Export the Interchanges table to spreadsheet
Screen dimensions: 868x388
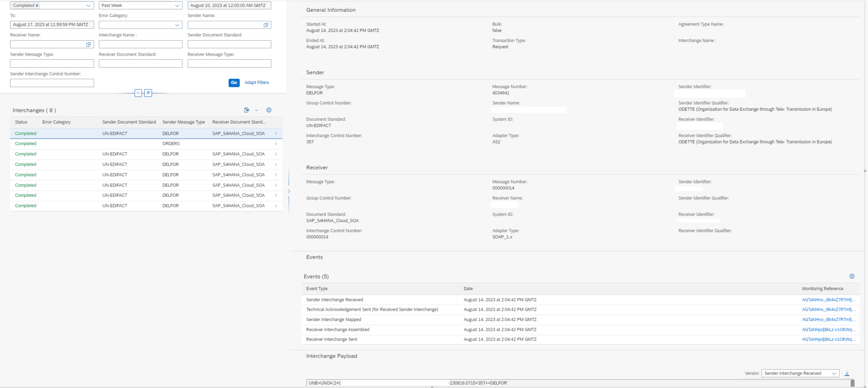(247, 110)
